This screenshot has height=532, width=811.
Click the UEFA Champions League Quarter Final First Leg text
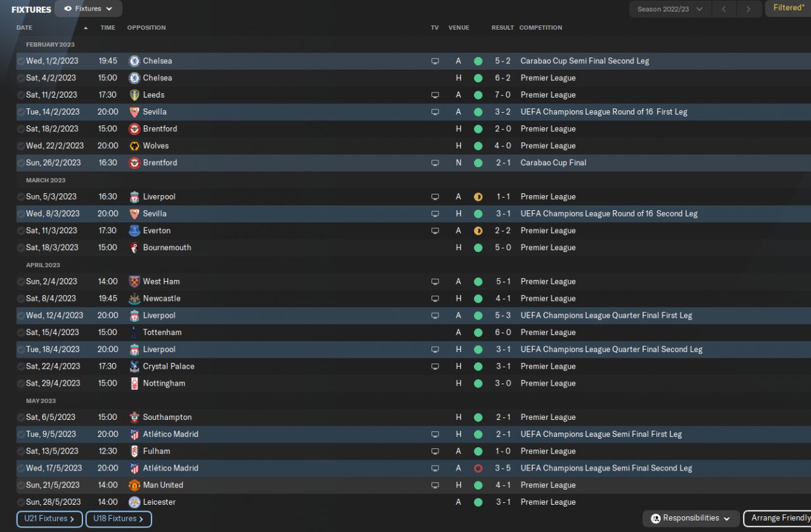(x=606, y=315)
